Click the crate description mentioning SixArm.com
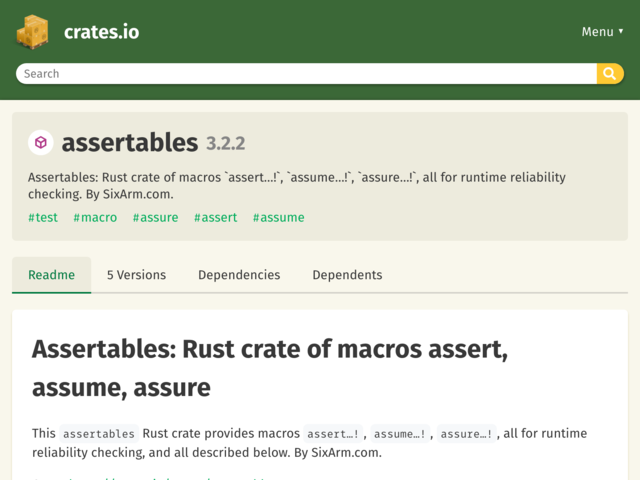 (297, 186)
